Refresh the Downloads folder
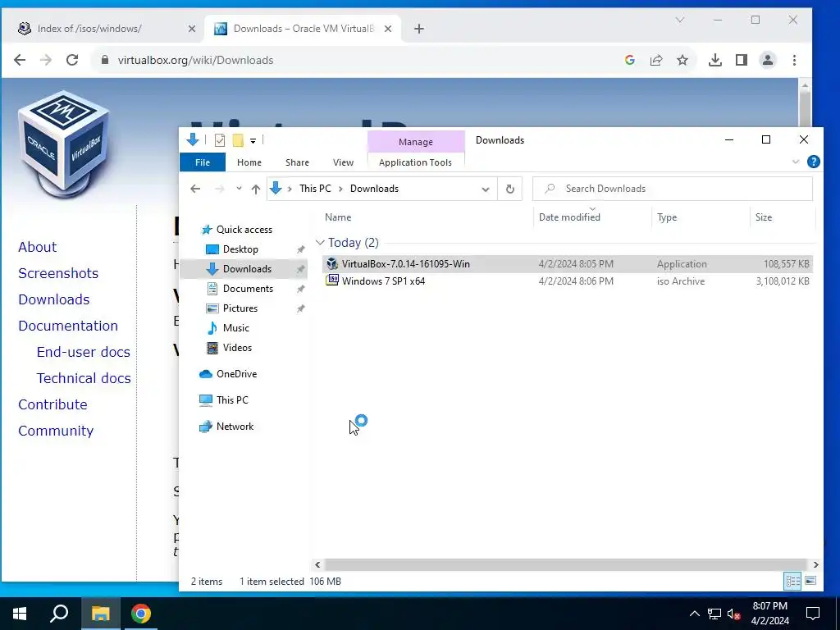The image size is (840, 630). click(x=510, y=189)
